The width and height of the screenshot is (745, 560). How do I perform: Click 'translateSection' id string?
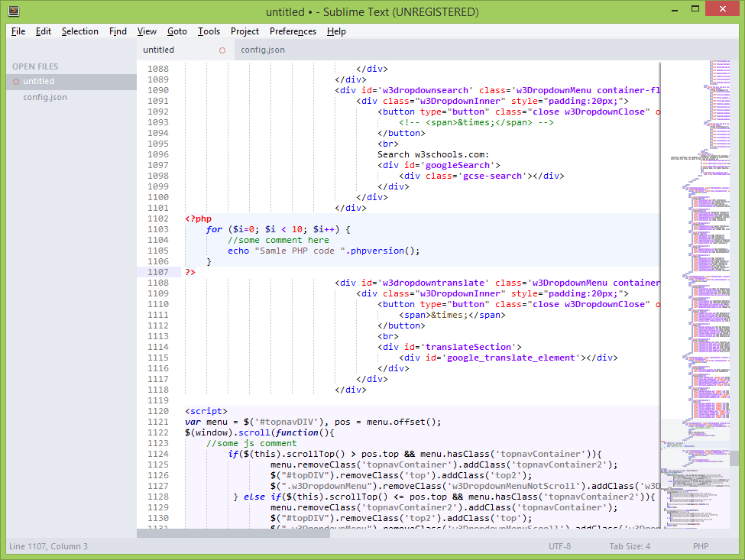tap(468, 347)
